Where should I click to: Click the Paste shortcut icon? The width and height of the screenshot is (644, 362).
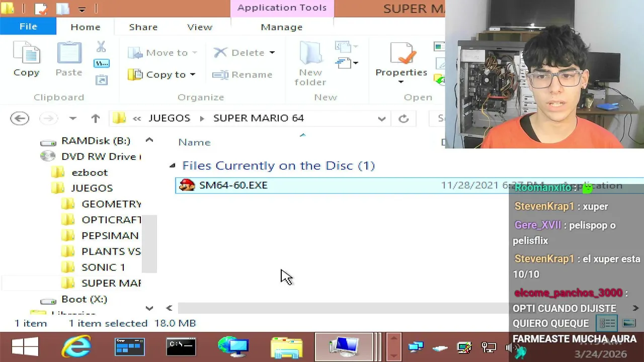102,79
